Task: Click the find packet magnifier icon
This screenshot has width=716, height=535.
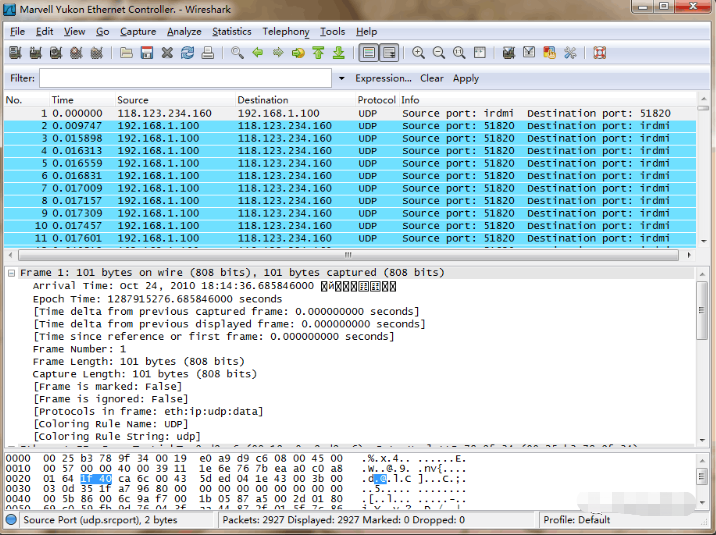Action: pos(237,53)
